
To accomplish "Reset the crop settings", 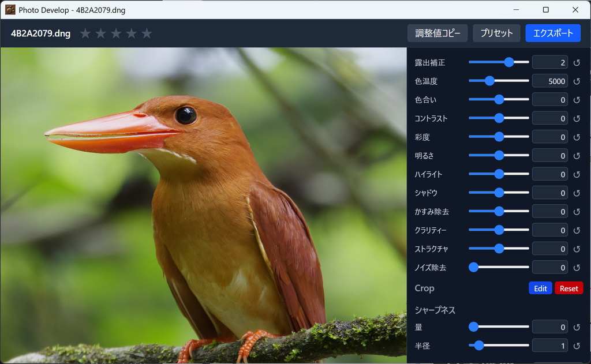I will [568, 288].
